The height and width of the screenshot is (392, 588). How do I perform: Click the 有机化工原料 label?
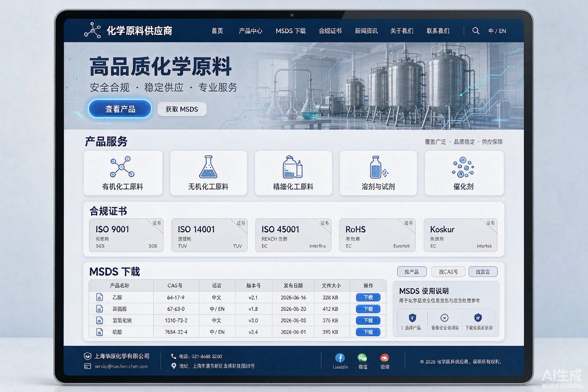(x=122, y=187)
